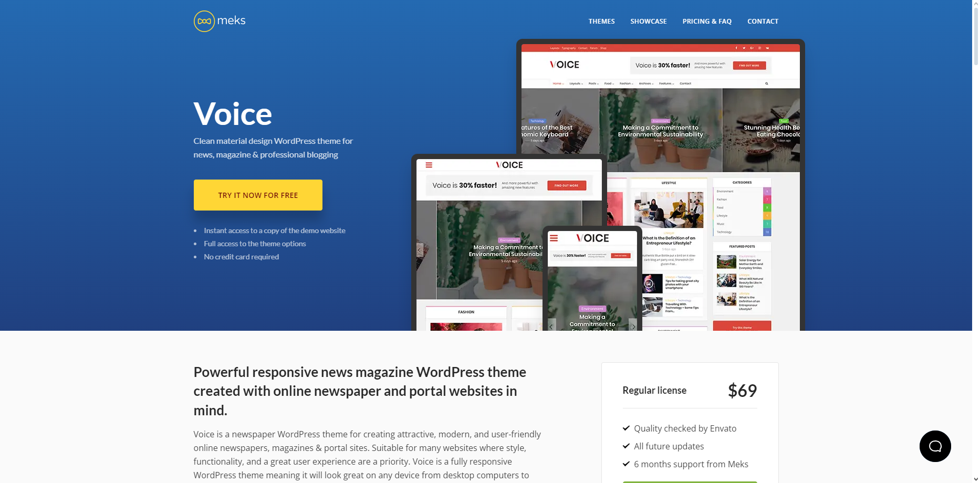The height and width of the screenshot is (483, 980).
Task: Click the large Voice heading
Action: click(x=233, y=113)
